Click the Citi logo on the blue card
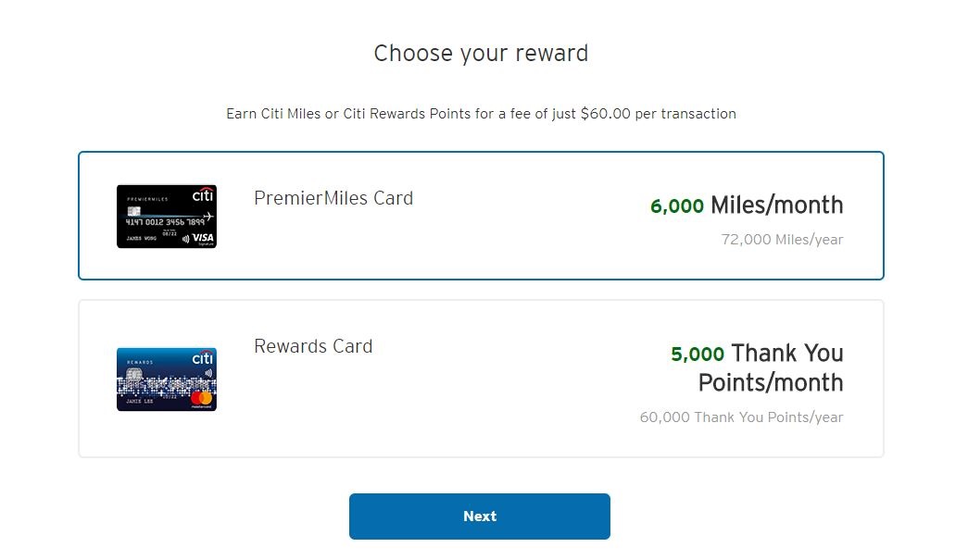Viewport: 968px width, 560px height. (x=202, y=358)
